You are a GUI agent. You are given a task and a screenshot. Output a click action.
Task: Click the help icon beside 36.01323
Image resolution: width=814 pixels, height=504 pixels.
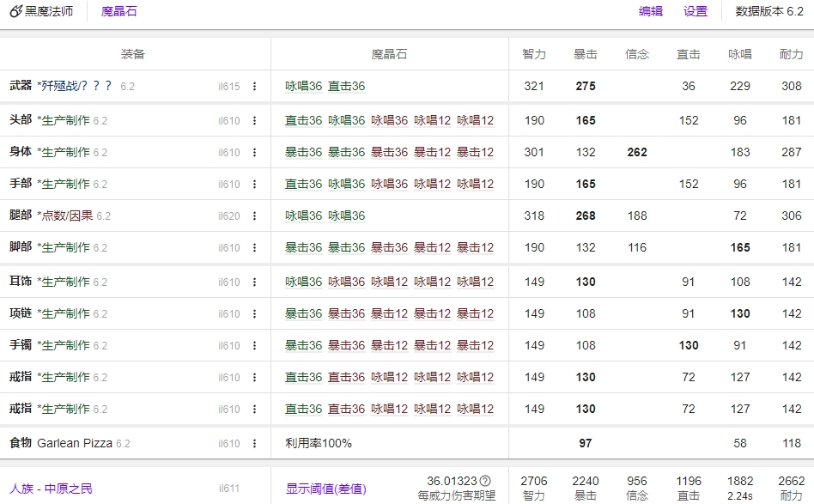(485, 481)
